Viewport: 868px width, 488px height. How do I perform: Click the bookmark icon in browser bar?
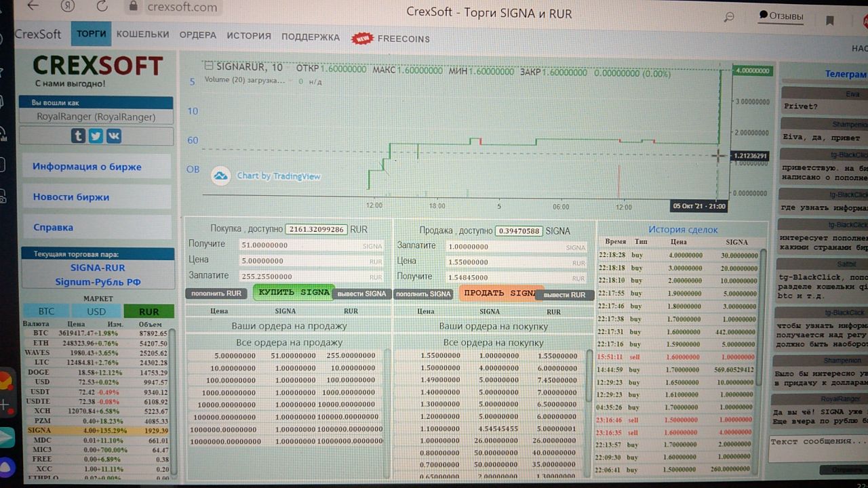tap(829, 20)
